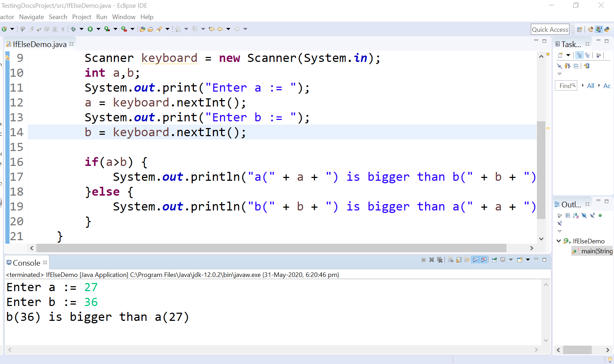The image size is (614, 364).
Task: Pin the Console view
Action: [494, 260]
